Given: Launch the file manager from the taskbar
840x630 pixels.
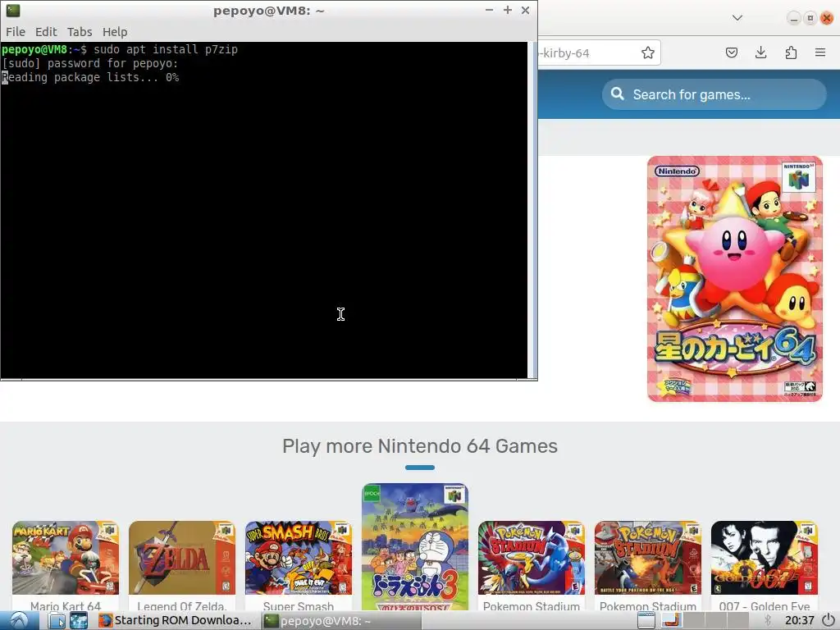Looking at the screenshot, I should (57, 620).
